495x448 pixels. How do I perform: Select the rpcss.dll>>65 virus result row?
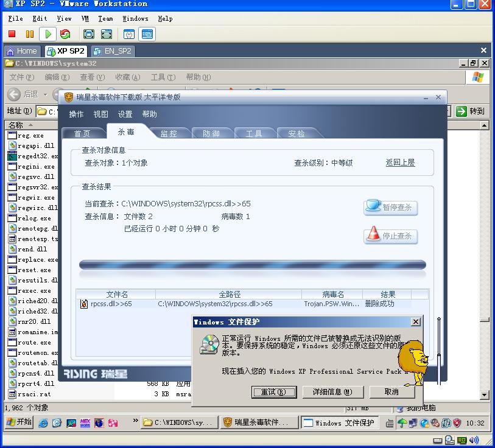pos(245,304)
